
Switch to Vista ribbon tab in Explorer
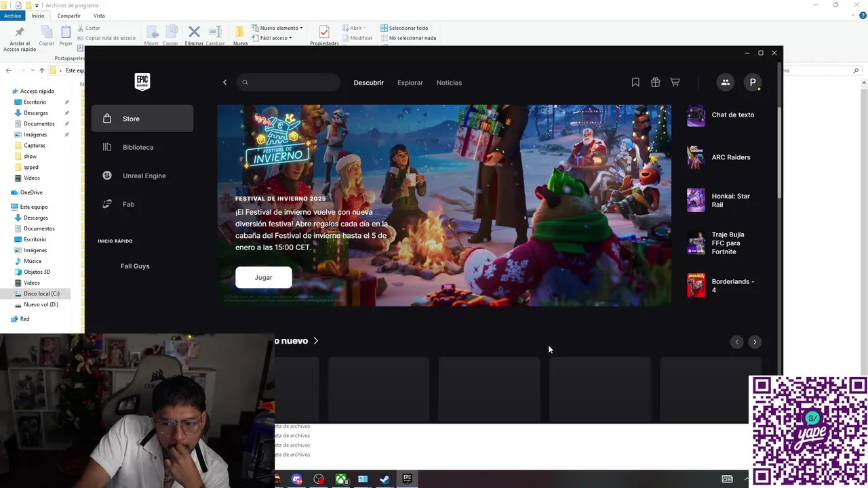(99, 16)
